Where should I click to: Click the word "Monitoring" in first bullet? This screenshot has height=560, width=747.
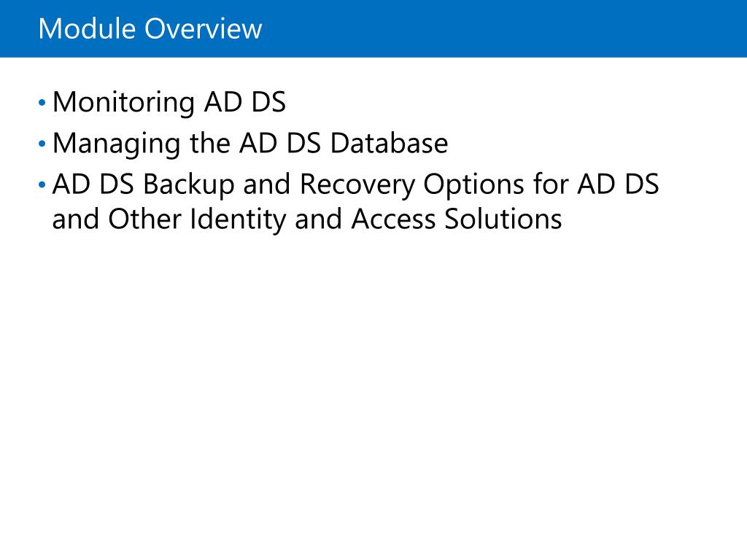124,102
